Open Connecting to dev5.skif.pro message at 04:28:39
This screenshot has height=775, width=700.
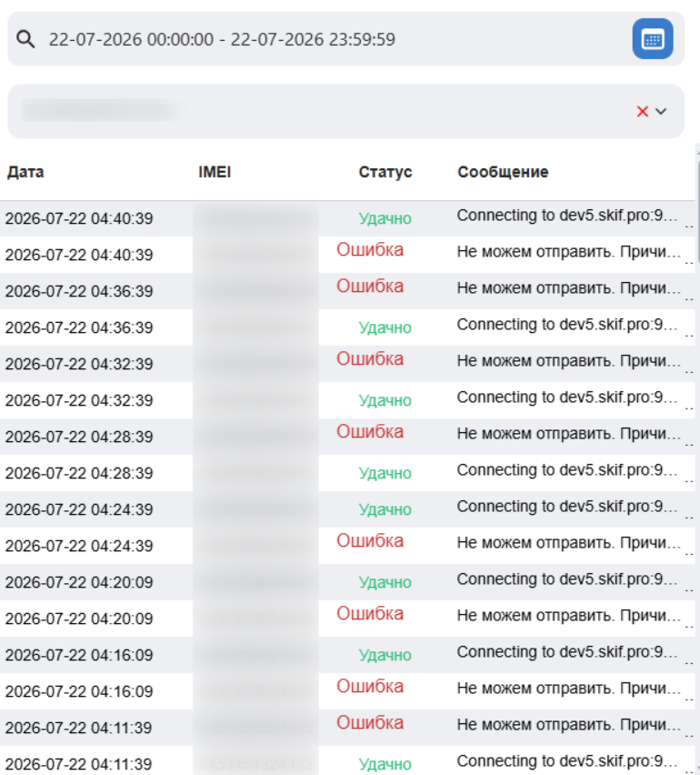(567, 470)
